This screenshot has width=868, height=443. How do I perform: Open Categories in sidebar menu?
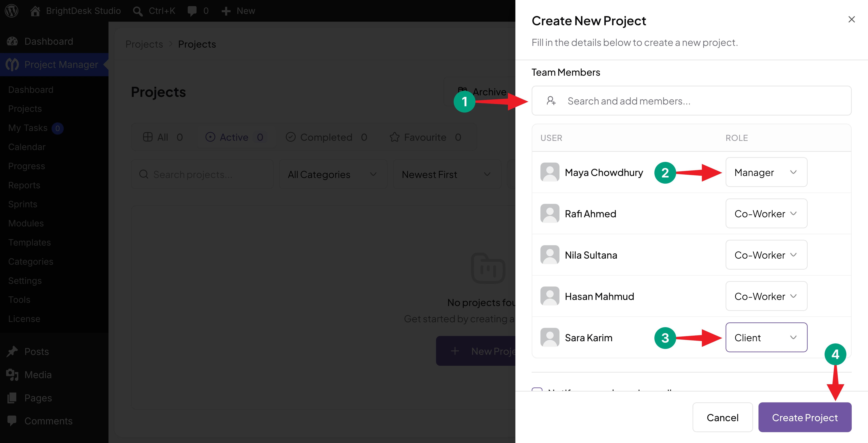tap(31, 262)
